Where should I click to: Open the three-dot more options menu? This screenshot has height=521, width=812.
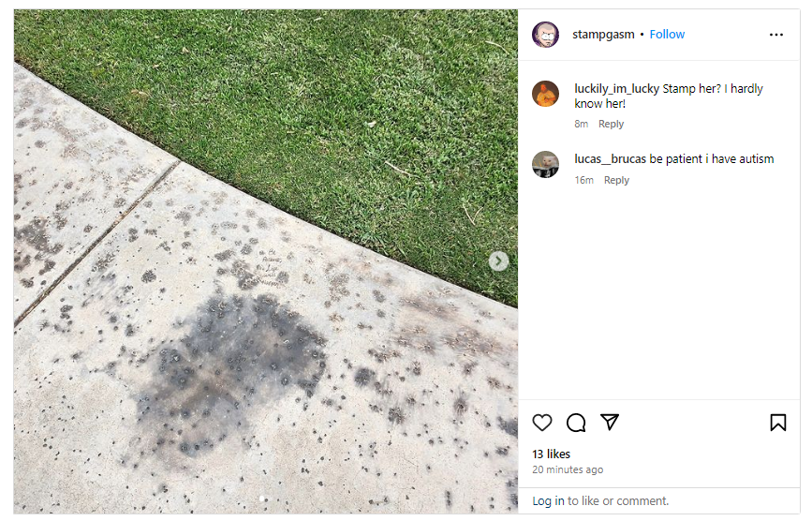point(775,35)
